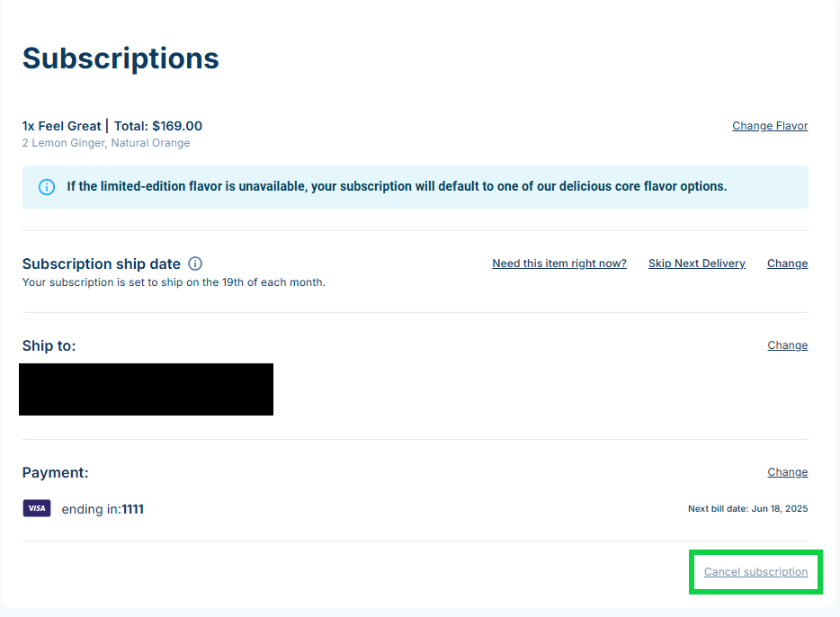Viewport: 840px width, 617px height.
Task: Change the Payment method
Action: [788, 472]
